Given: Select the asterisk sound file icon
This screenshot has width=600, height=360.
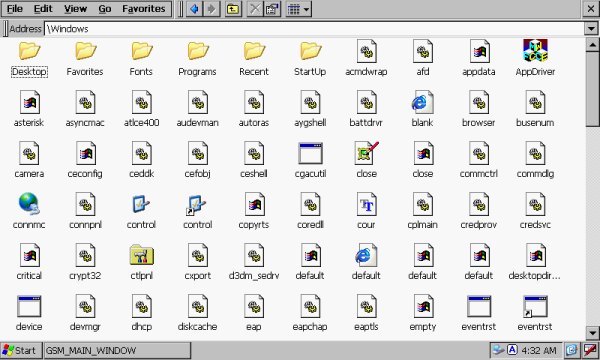Looking at the screenshot, I should 29,102.
